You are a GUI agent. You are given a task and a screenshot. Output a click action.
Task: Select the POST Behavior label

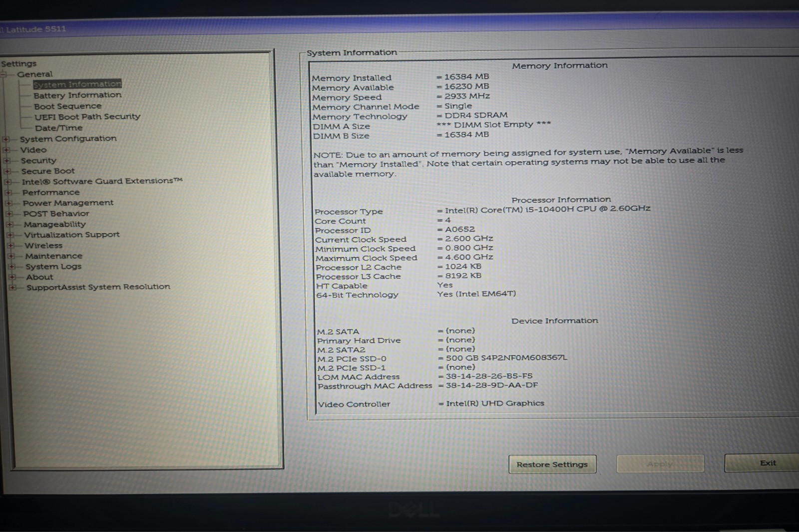[x=56, y=214]
